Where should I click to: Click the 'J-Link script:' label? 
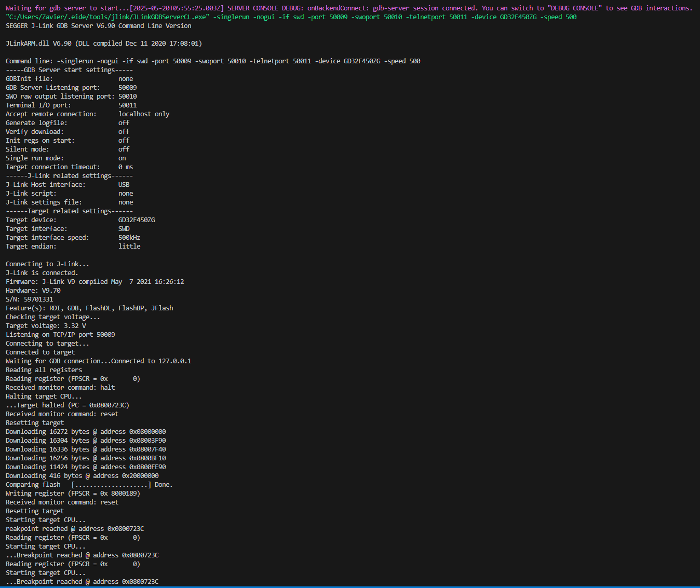point(31,194)
